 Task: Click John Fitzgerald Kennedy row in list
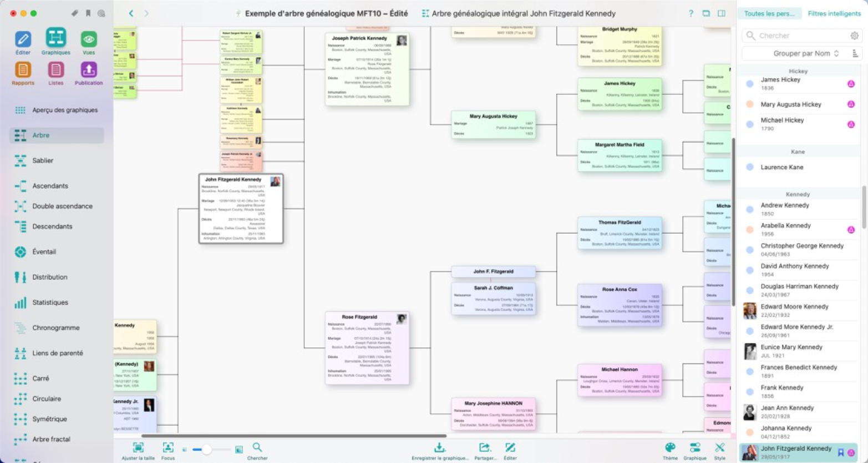click(x=798, y=452)
